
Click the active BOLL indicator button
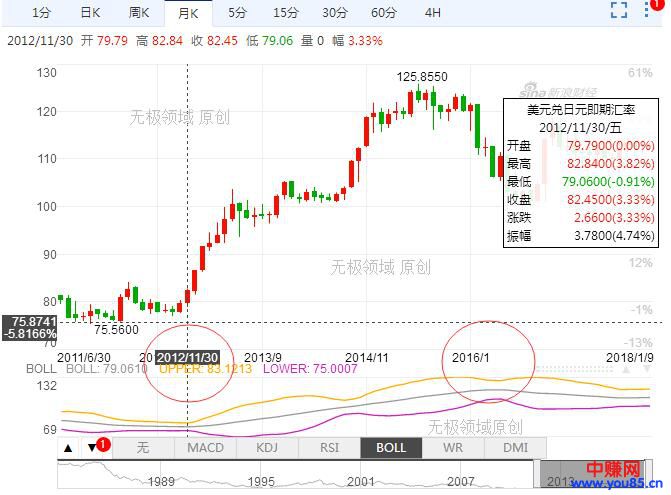pos(390,447)
